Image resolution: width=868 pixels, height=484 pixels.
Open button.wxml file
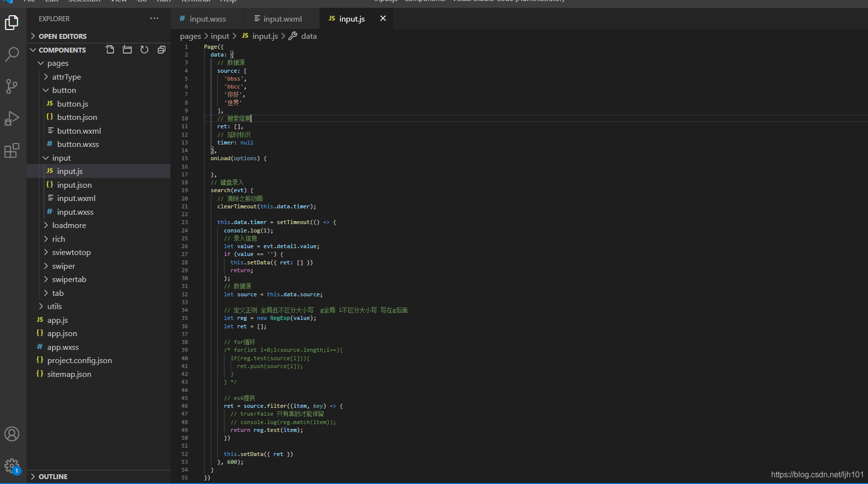(x=98, y=131)
